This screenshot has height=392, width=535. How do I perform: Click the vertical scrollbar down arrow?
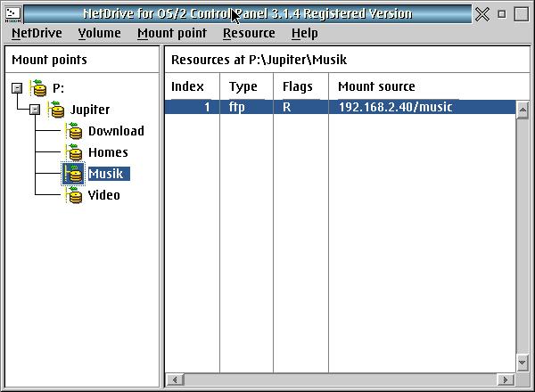pyautogui.click(x=523, y=362)
